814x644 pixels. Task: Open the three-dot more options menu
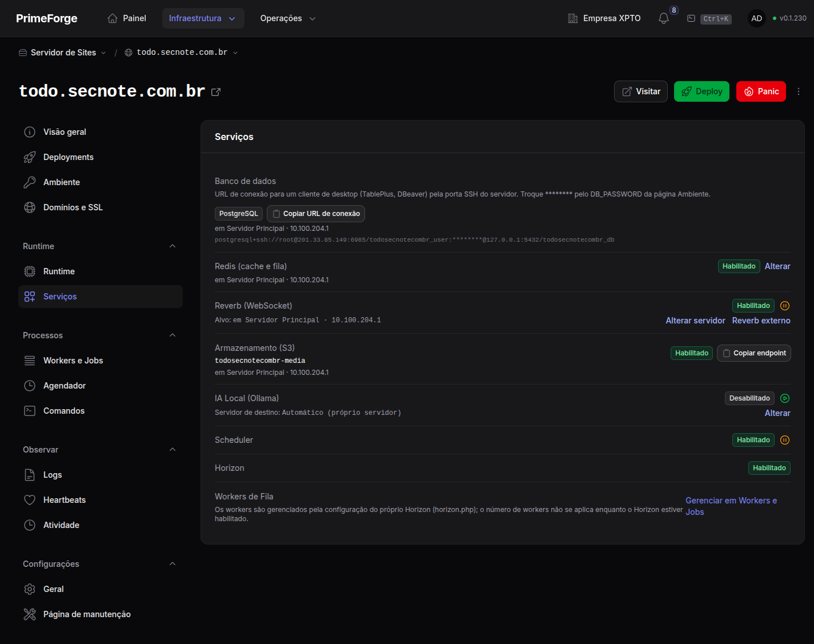(799, 91)
